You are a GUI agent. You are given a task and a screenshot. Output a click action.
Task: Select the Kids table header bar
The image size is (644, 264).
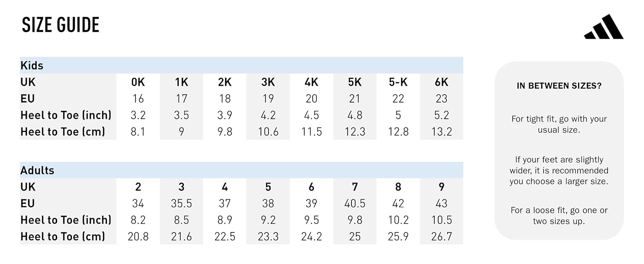click(x=241, y=65)
